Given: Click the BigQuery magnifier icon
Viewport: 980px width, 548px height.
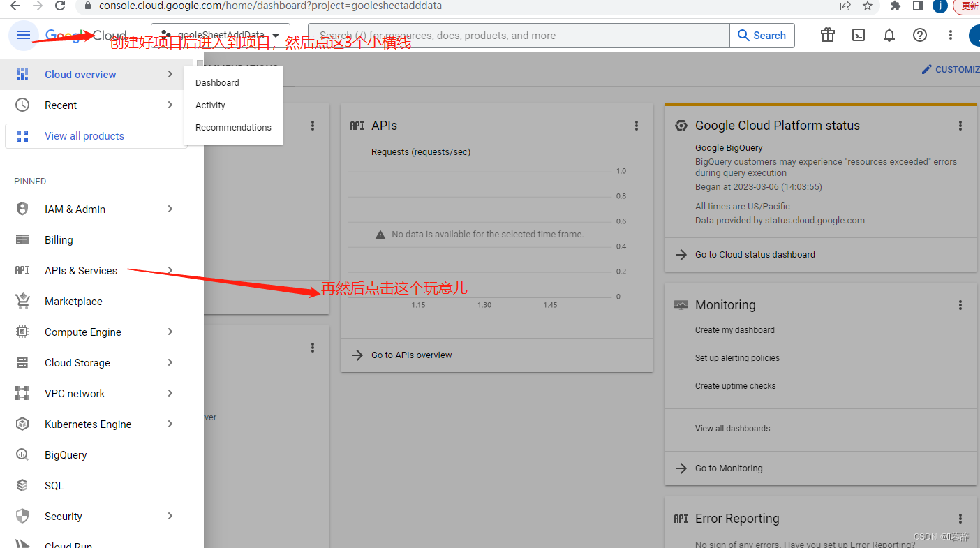Looking at the screenshot, I should pyautogui.click(x=22, y=454).
